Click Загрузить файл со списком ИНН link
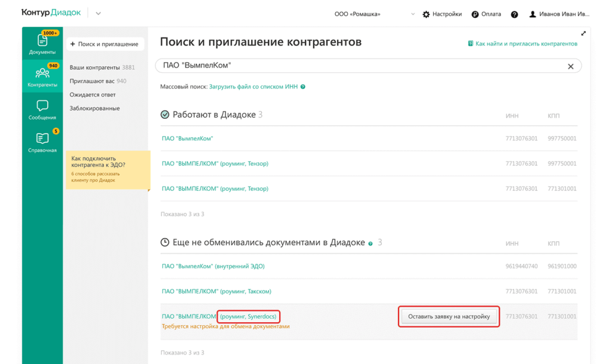Viewport: 612px width, 364px height. (x=253, y=87)
